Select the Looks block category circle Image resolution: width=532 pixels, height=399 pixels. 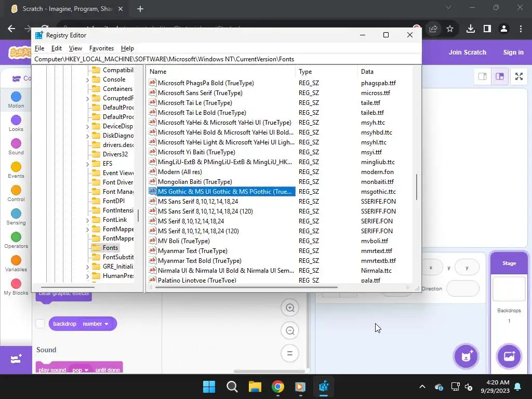pos(16,120)
